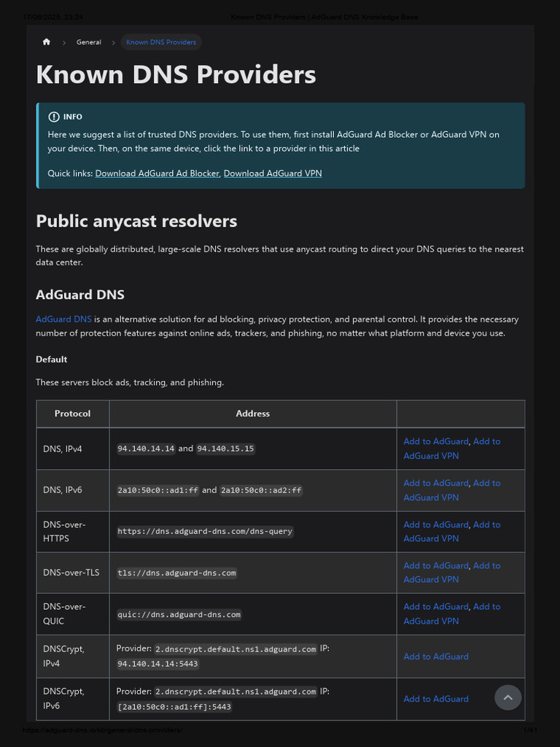Follow the AdGuard DNS link in the paragraph
The width and height of the screenshot is (560, 747).
pos(64,320)
